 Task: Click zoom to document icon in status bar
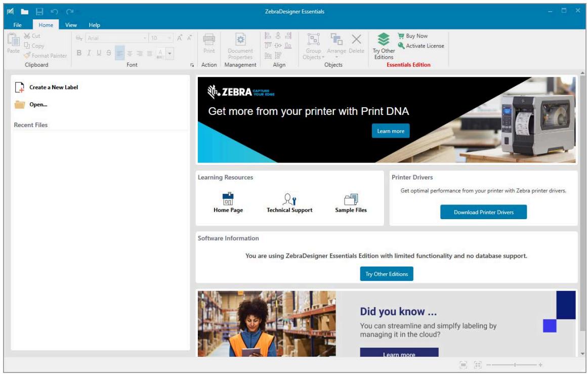click(464, 364)
